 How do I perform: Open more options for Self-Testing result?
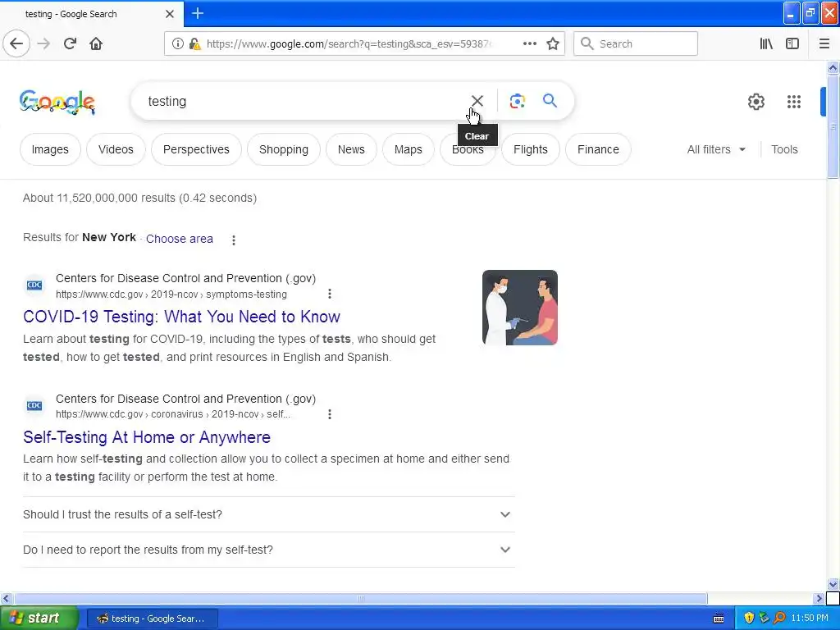(330, 414)
